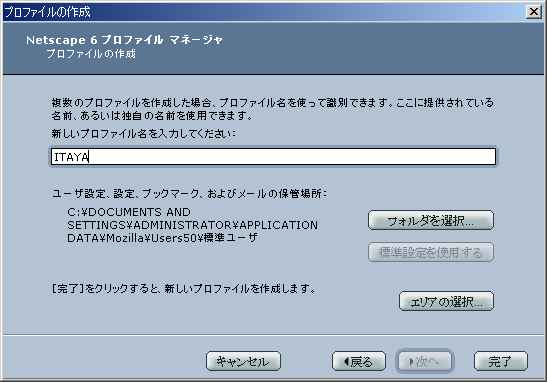Viewport: 547px width, 382px height.
Task: Click the プロファイルの作成 subtitle under the heading
Action: 91,54
